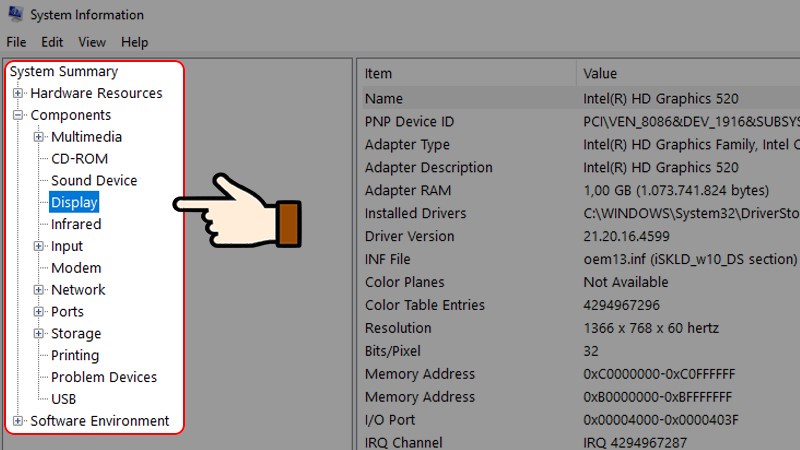Click the Bits/Pixel value 32

tap(591, 351)
